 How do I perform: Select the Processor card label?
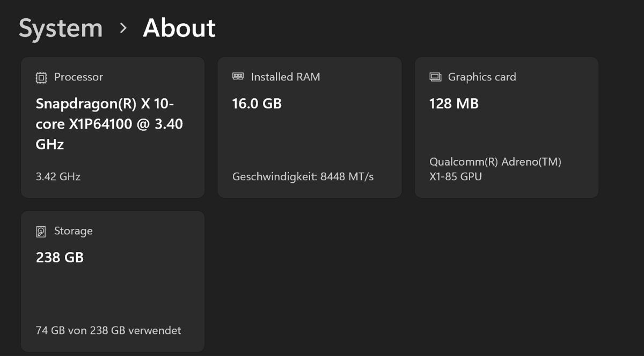[x=78, y=77]
